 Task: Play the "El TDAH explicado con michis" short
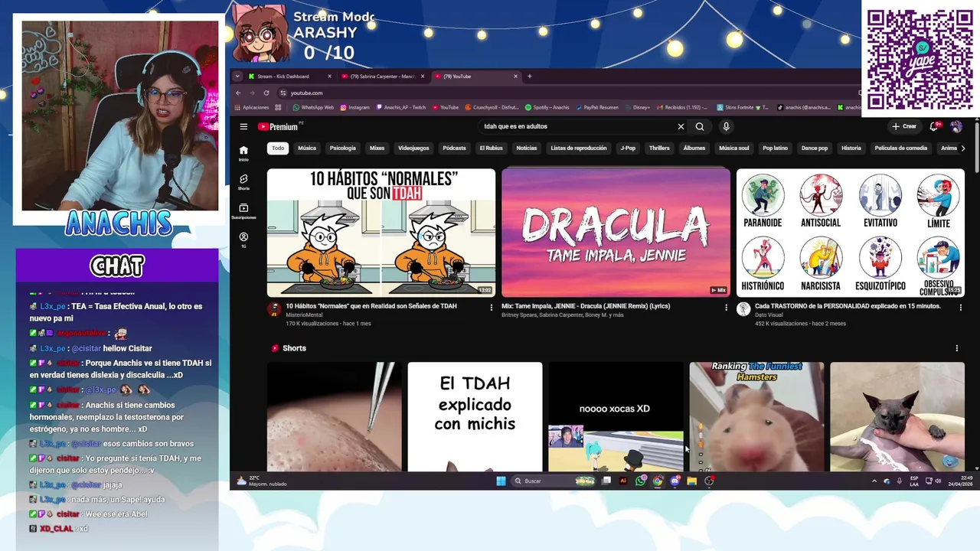475,417
